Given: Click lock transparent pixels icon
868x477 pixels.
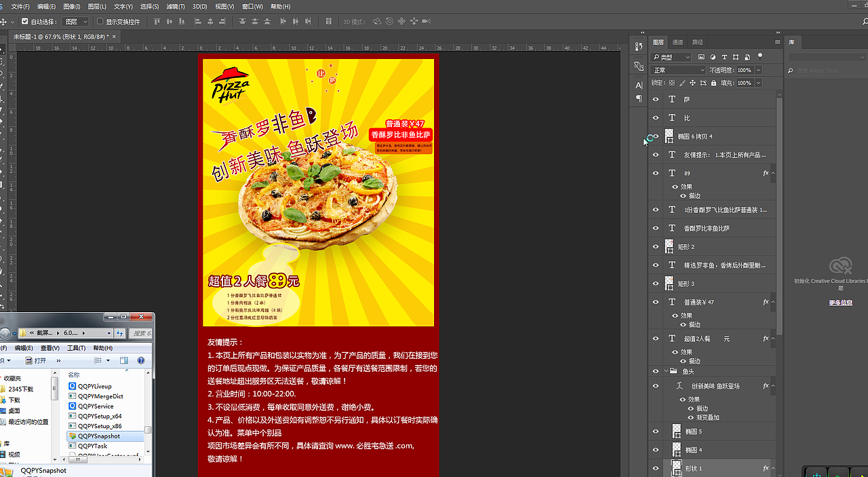Looking at the screenshot, I should [672, 83].
